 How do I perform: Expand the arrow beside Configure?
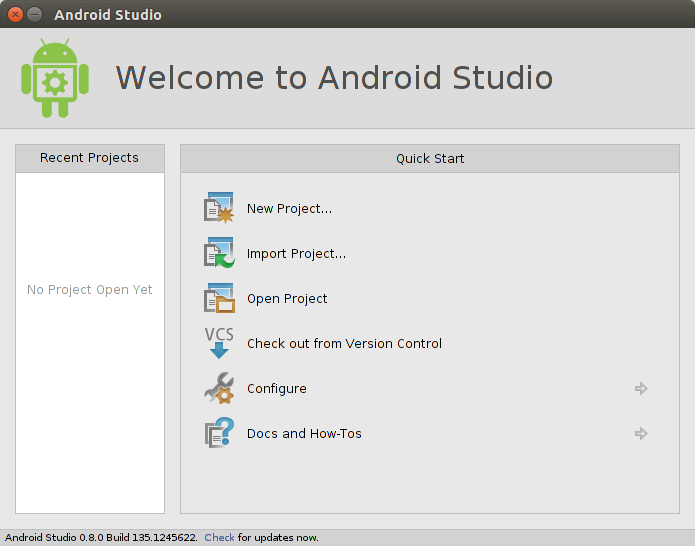[641, 389]
